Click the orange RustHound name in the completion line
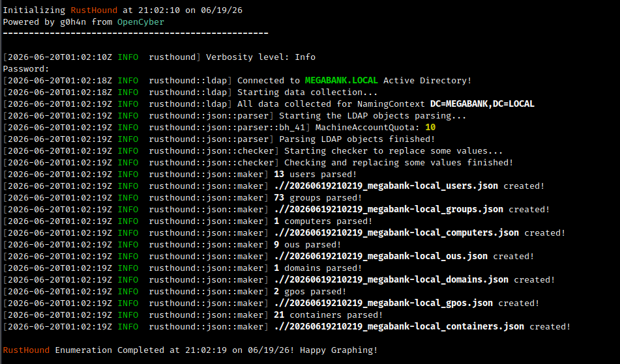 click(x=26, y=350)
